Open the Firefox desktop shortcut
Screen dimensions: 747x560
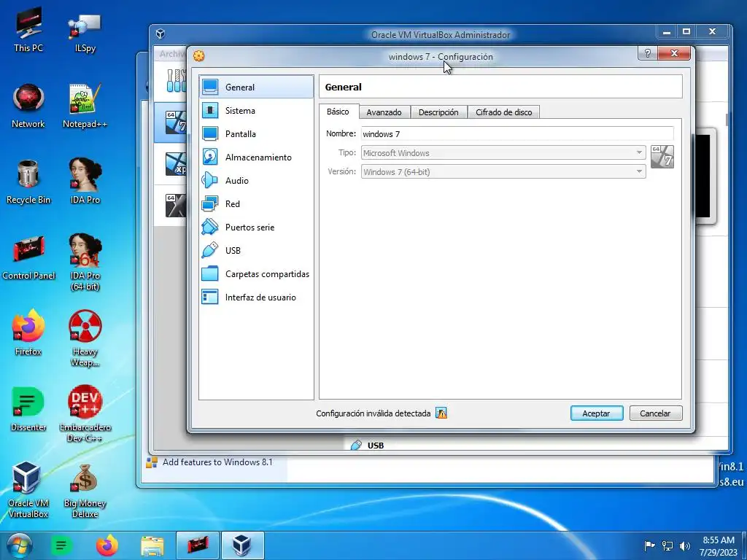click(x=28, y=332)
